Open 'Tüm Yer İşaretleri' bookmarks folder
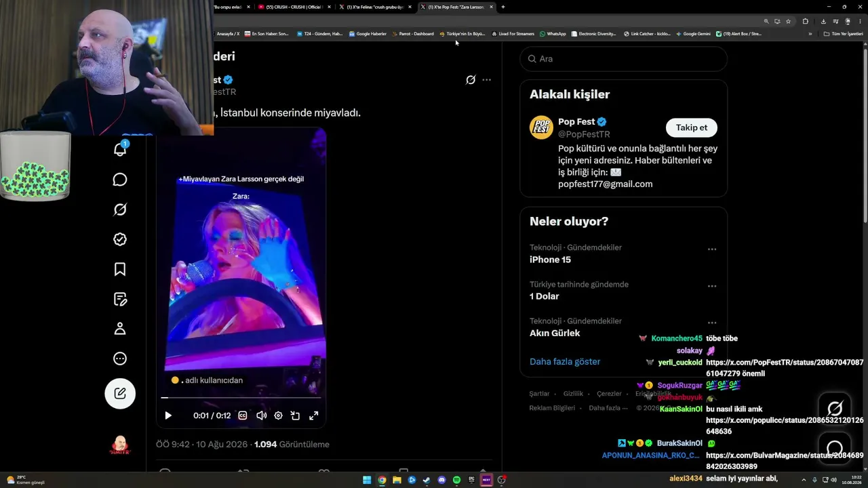 [x=843, y=34]
